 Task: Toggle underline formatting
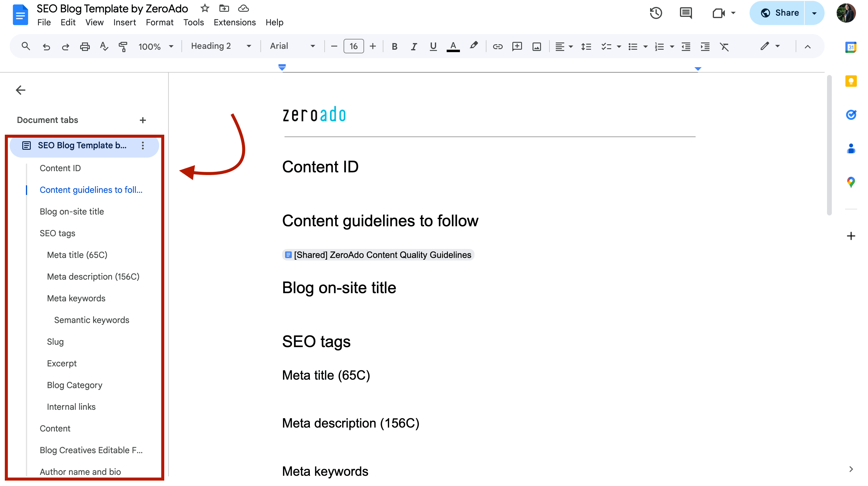(433, 46)
